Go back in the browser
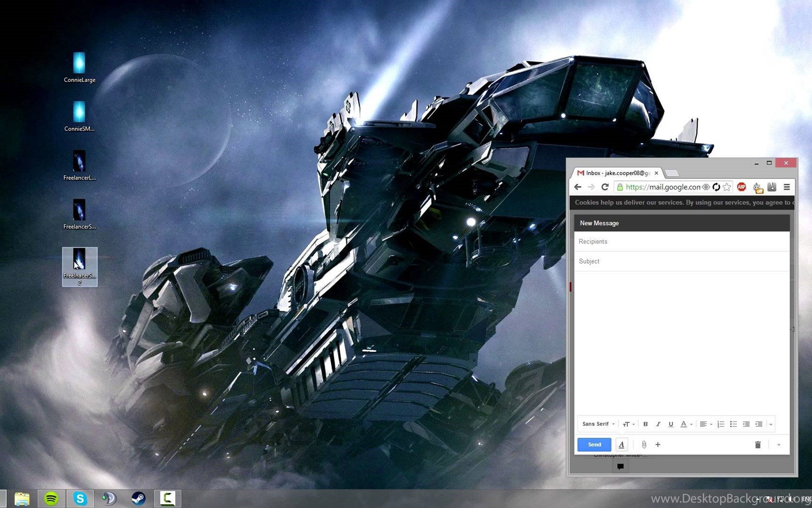 pos(578,187)
